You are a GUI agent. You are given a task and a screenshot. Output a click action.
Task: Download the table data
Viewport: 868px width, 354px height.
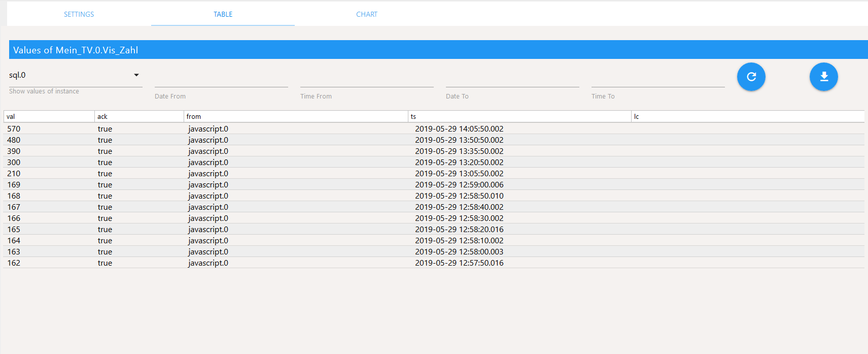coord(823,77)
